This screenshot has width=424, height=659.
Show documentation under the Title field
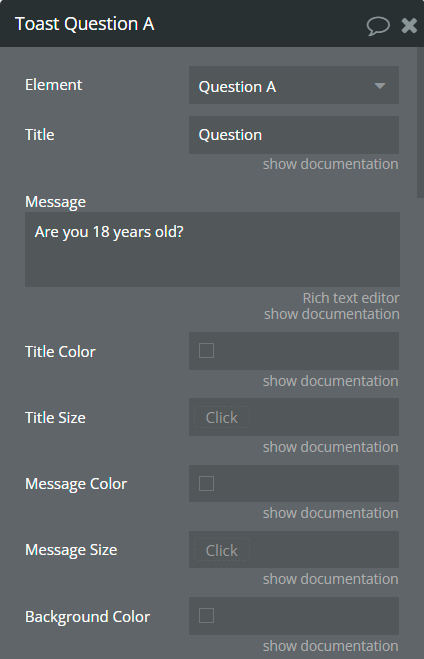(330, 164)
